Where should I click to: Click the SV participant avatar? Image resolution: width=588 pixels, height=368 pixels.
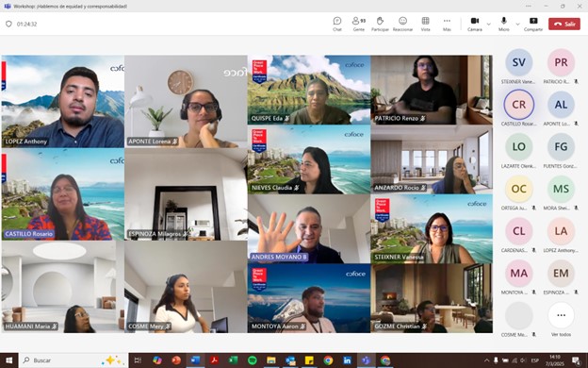click(x=518, y=62)
